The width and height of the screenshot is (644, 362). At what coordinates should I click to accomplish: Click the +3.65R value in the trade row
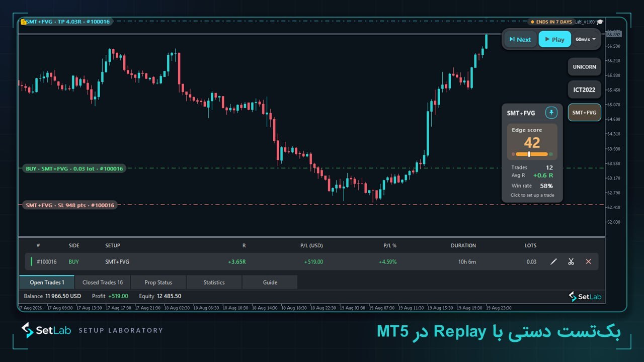coord(236,261)
